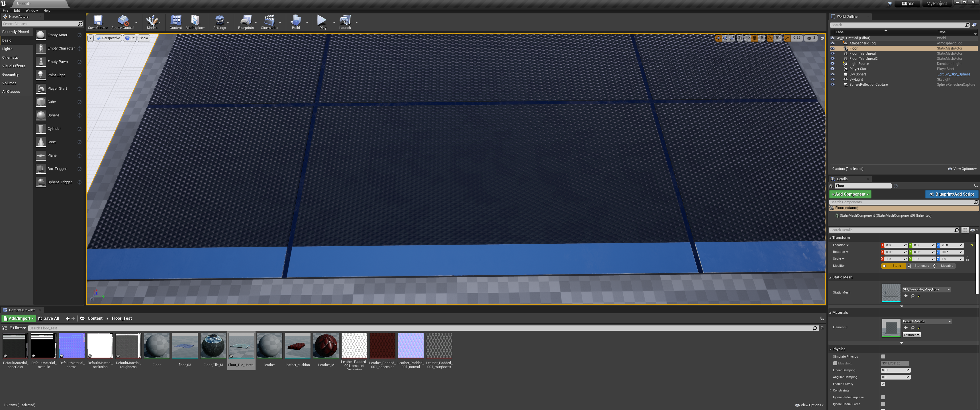Select the Geometry category
This screenshot has width=980, height=410.
click(x=10, y=75)
